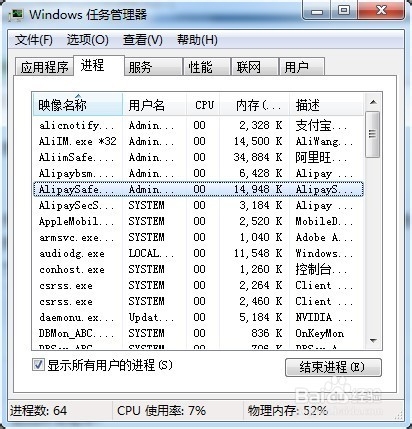Select the AliIM.exe *32 process

[198, 141]
